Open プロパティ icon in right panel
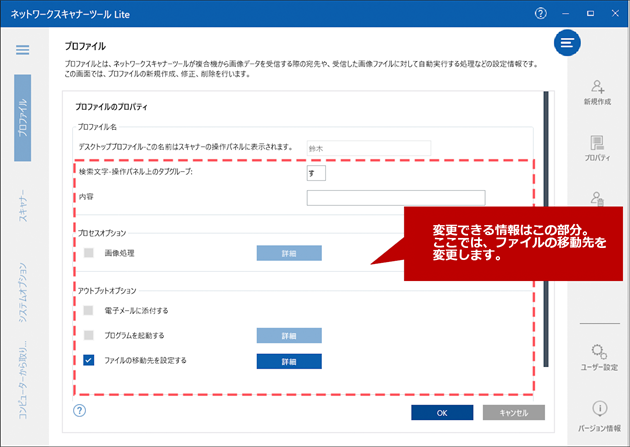 597,144
